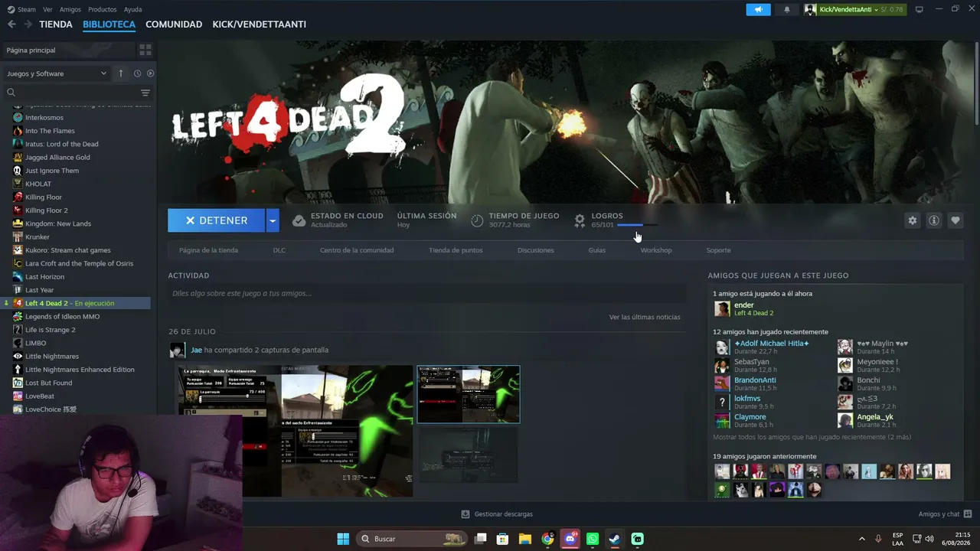Open Ver las últimas noticias link
Image resolution: width=980 pixels, height=551 pixels.
point(645,317)
